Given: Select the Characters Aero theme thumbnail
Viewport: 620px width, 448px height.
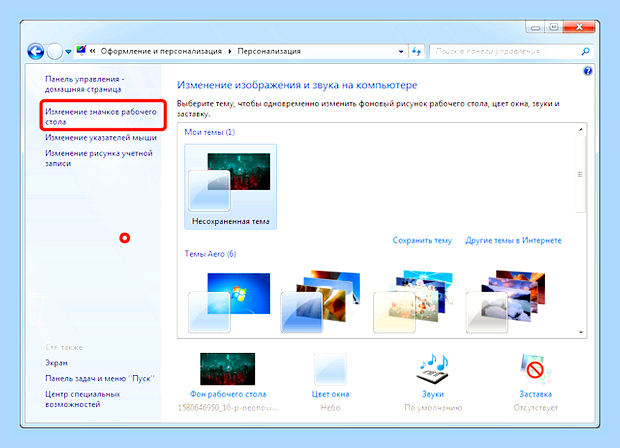Looking at the screenshot, I should coord(413,302).
